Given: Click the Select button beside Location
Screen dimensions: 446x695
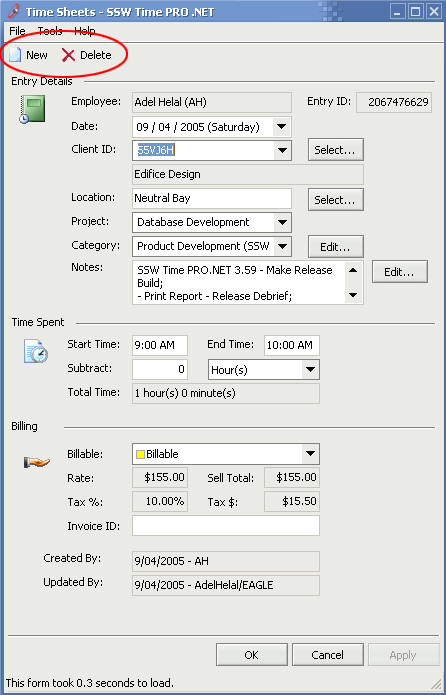Looking at the screenshot, I should point(336,200).
